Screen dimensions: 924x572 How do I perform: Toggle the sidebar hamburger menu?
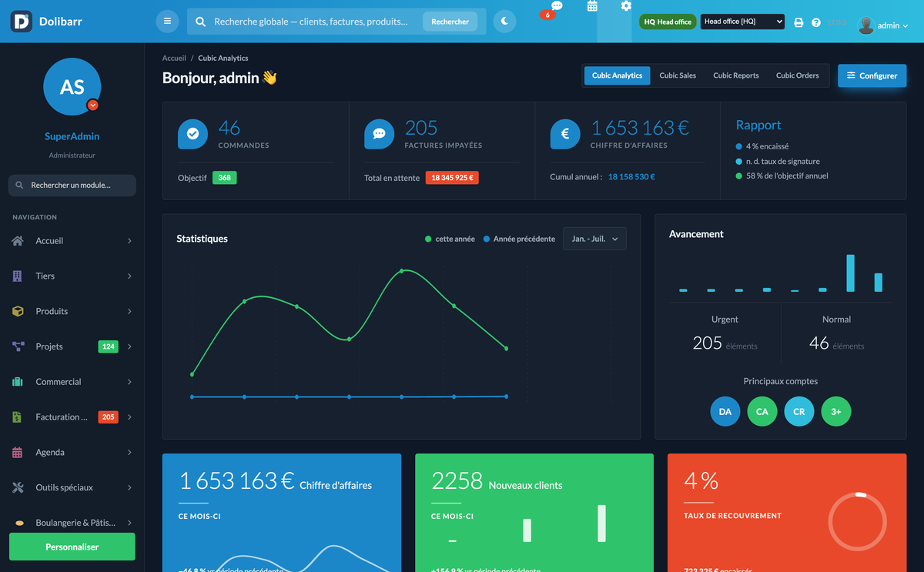[x=167, y=22]
